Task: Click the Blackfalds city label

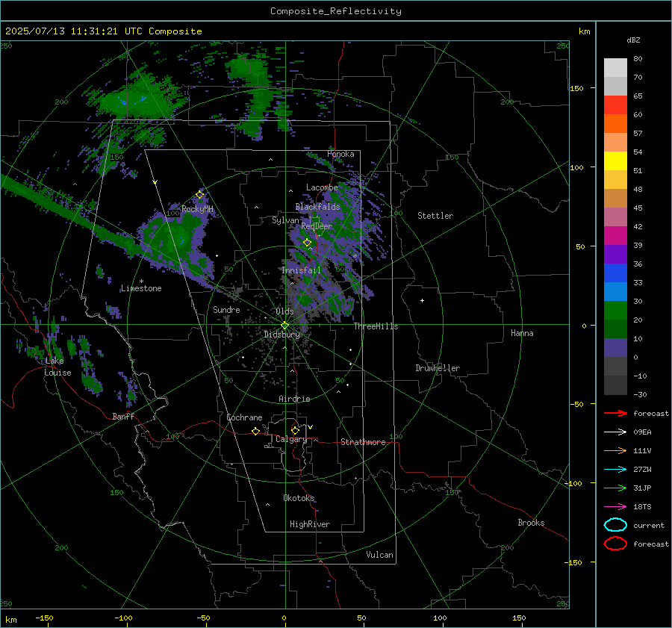Action: click(317, 207)
